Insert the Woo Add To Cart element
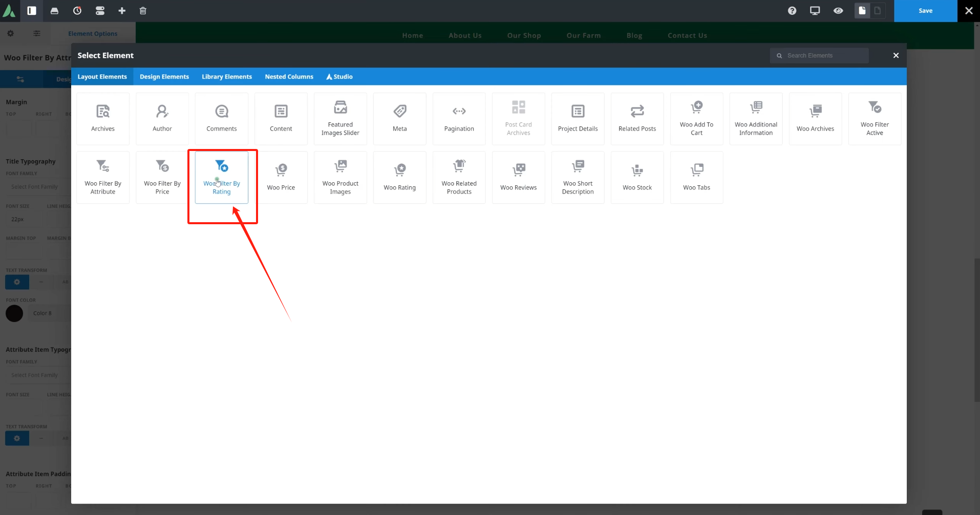 pos(696,119)
